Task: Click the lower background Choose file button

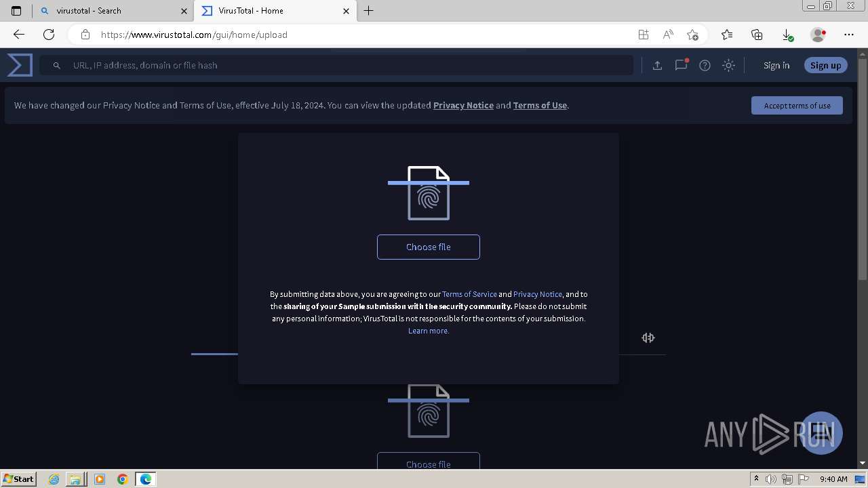Action: tap(429, 462)
